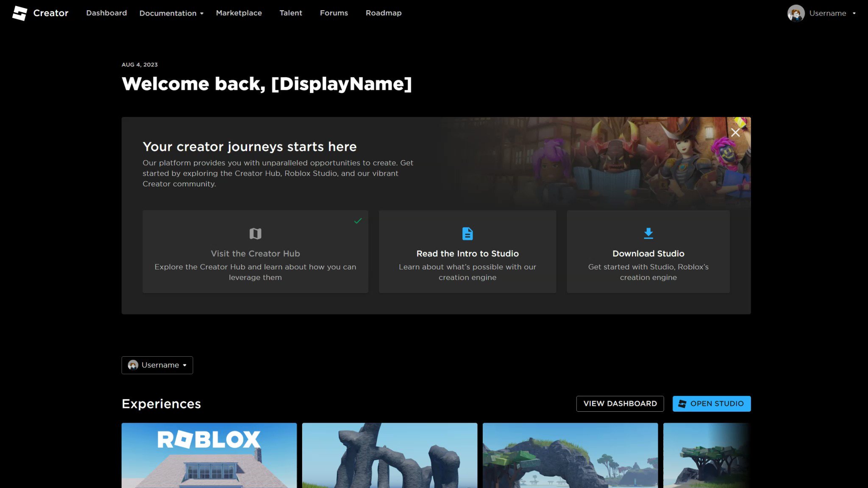Toggle the welcome banner checkmark visited state
The width and height of the screenshot is (868, 488).
[x=358, y=221]
